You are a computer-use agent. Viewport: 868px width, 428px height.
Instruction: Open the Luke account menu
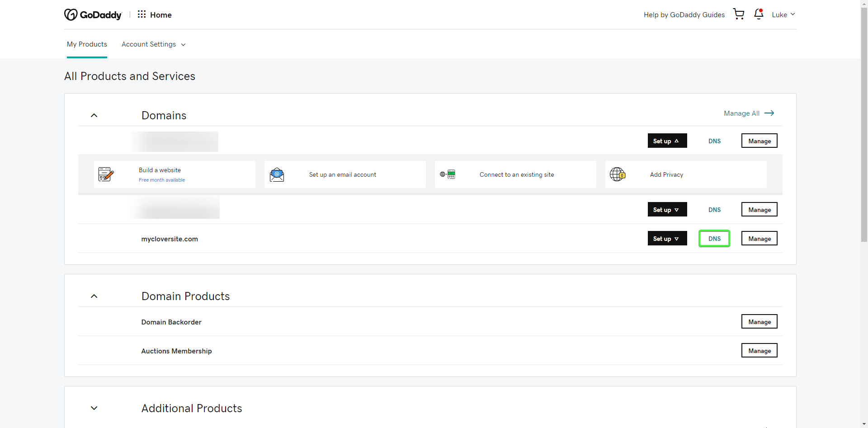(783, 14)
